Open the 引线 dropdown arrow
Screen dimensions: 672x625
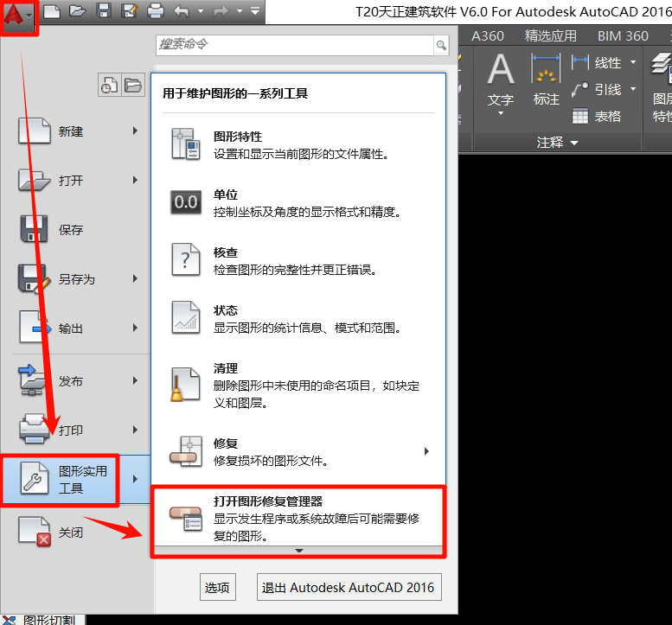click(633, 89)
